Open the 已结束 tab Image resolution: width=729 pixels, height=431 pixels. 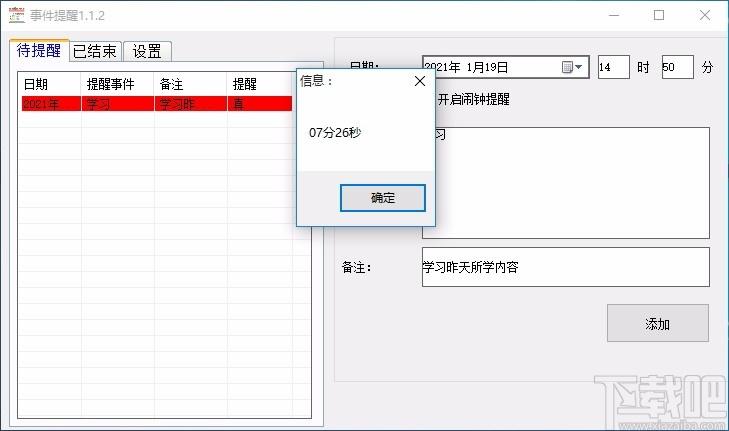[95, 51]
